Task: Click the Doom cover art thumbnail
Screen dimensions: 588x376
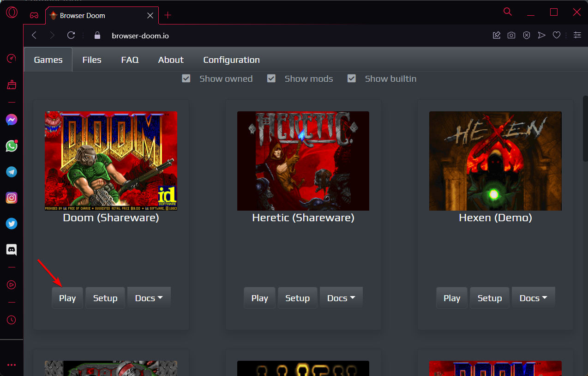Action: tap(111, 161)
